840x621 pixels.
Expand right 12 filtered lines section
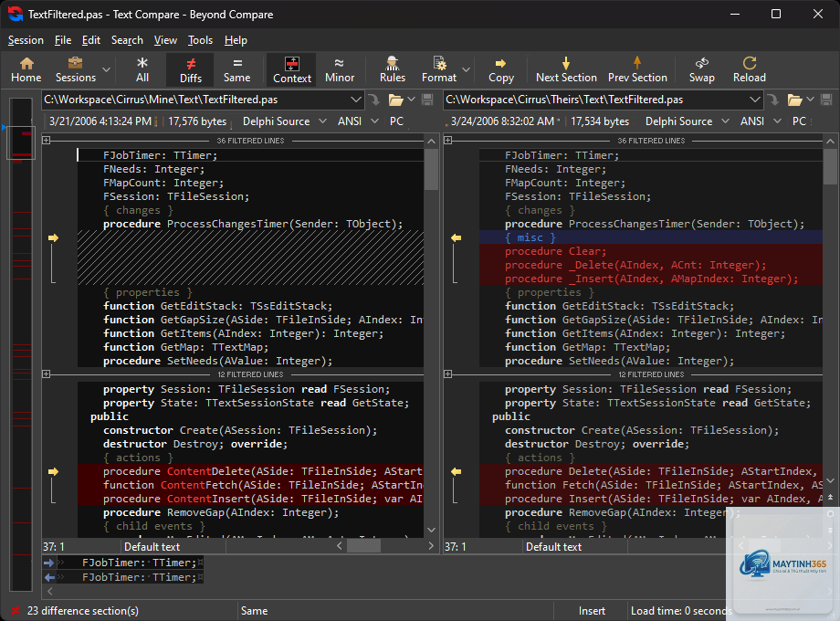point(448,374)
